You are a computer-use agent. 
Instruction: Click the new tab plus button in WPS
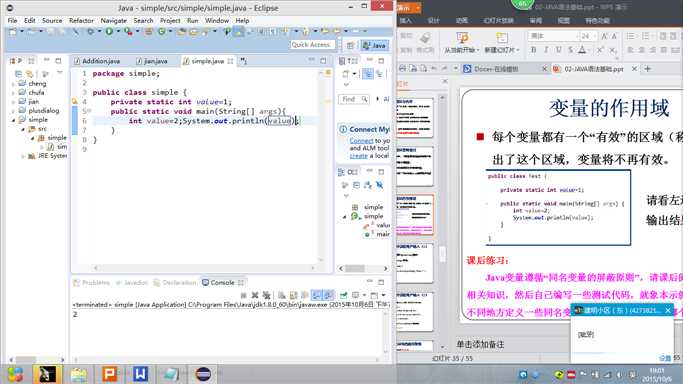click(648, 69)
